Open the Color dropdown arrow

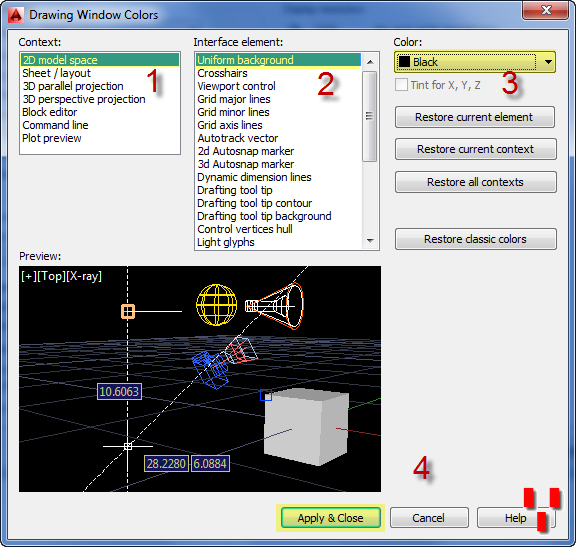coord(548,62)
